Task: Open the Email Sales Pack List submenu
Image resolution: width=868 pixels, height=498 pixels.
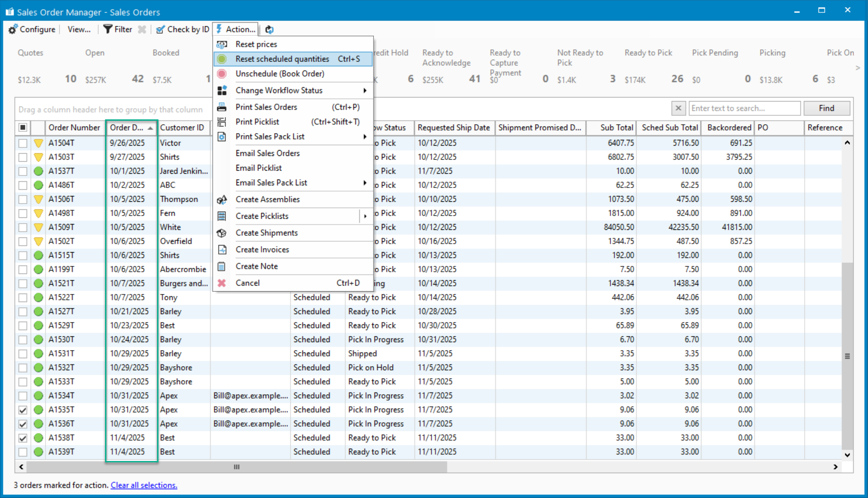Action: tap(365, 183)
